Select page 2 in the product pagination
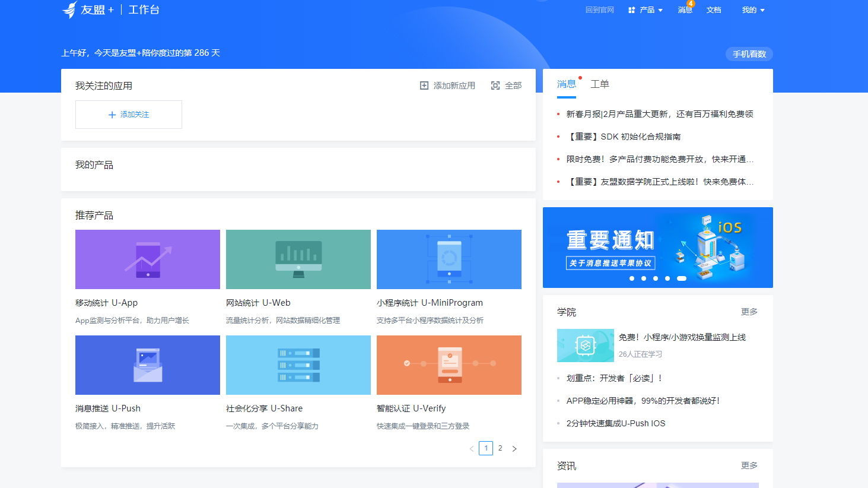 [500, 448]
